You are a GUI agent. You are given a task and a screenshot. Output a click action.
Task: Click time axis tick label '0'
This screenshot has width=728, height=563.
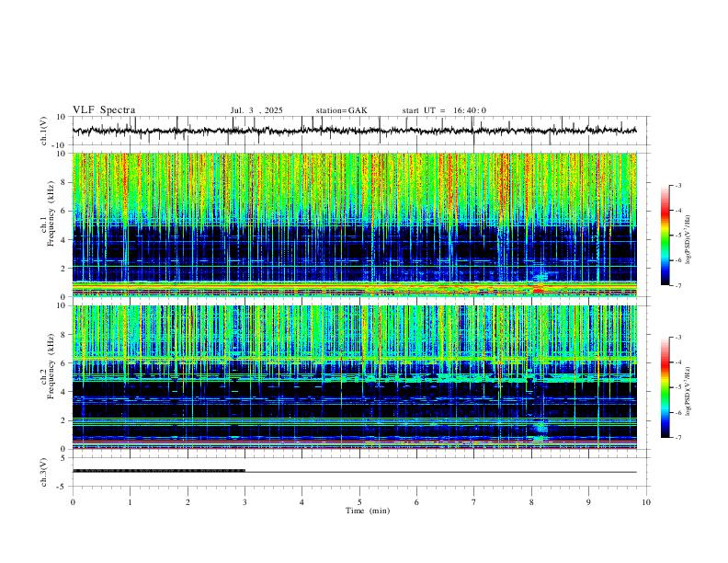pos(73,502)
